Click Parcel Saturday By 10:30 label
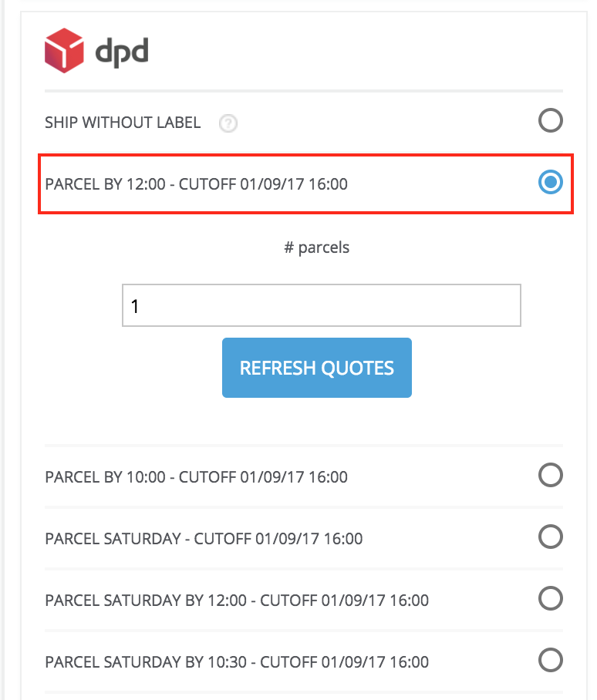597x700 pixels. coord(237,661)
